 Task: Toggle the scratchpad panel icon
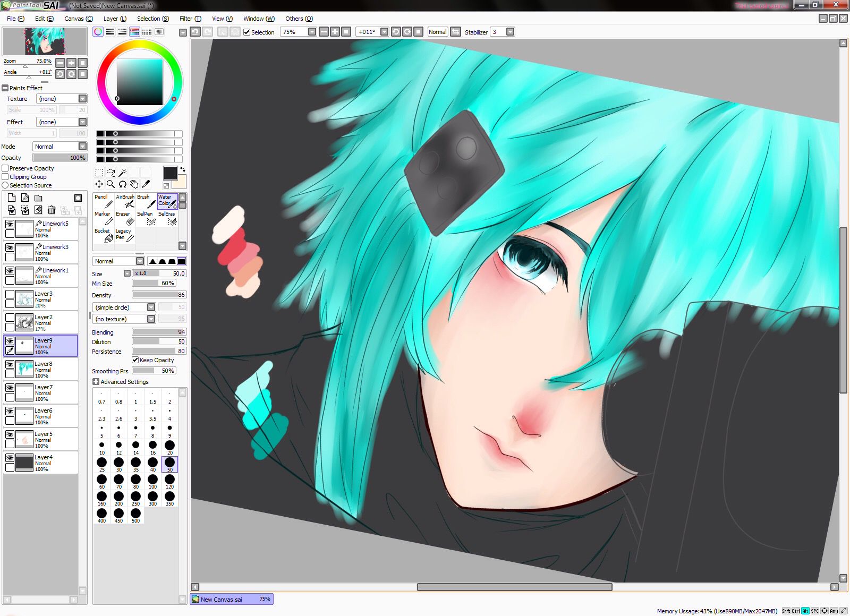(159, 32)
